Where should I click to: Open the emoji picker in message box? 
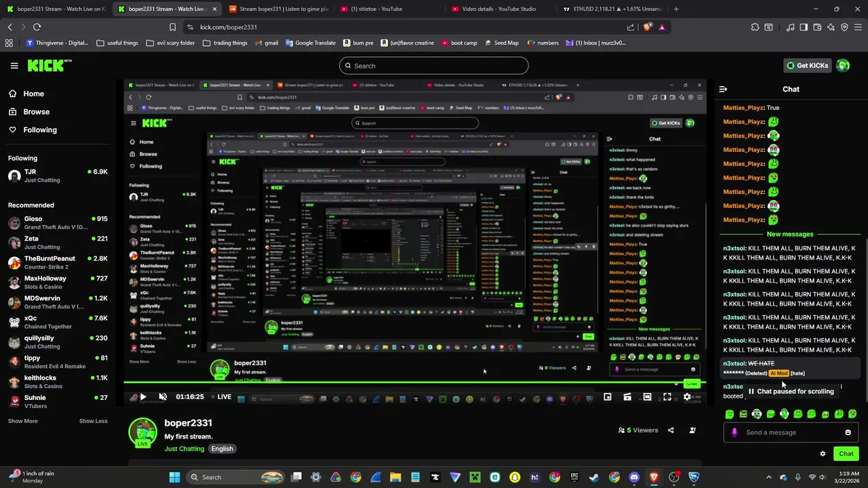pos(848,432)
